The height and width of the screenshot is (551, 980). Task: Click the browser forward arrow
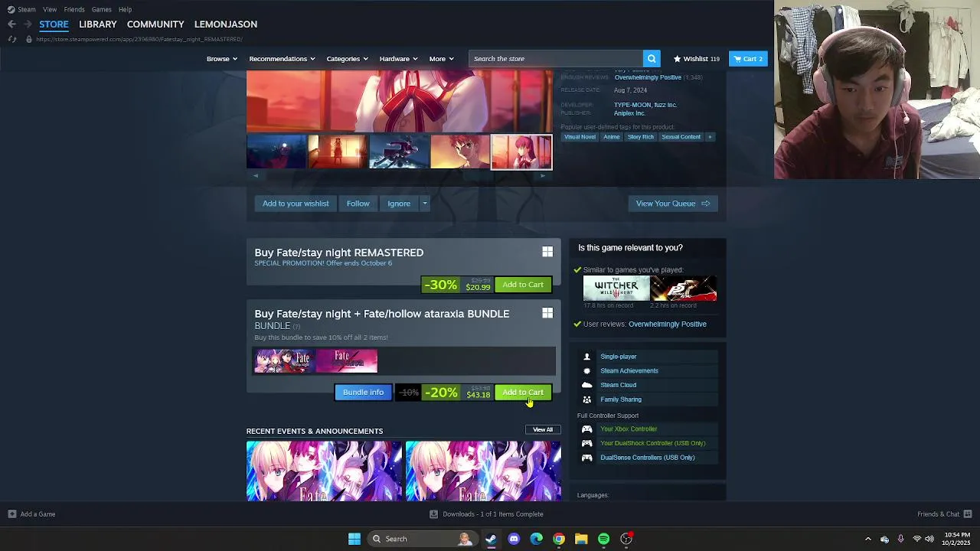coord(28,24)
